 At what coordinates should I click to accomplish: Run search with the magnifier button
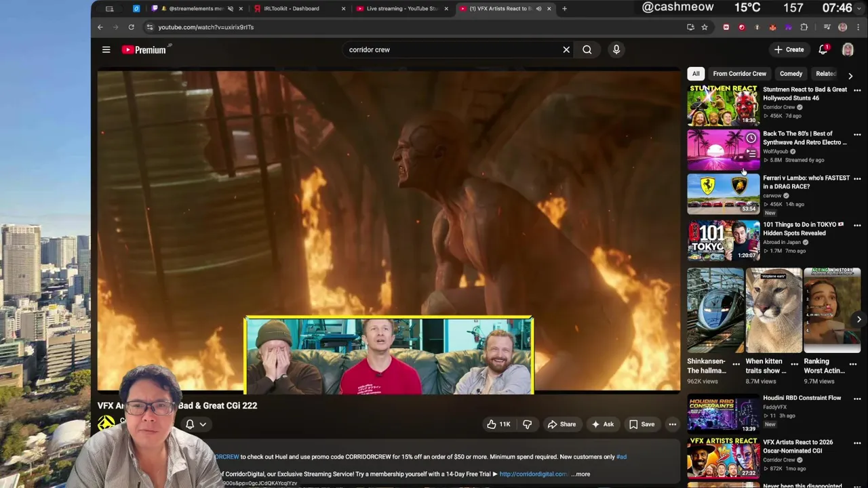pyautogui.click(x=587, y=49)
